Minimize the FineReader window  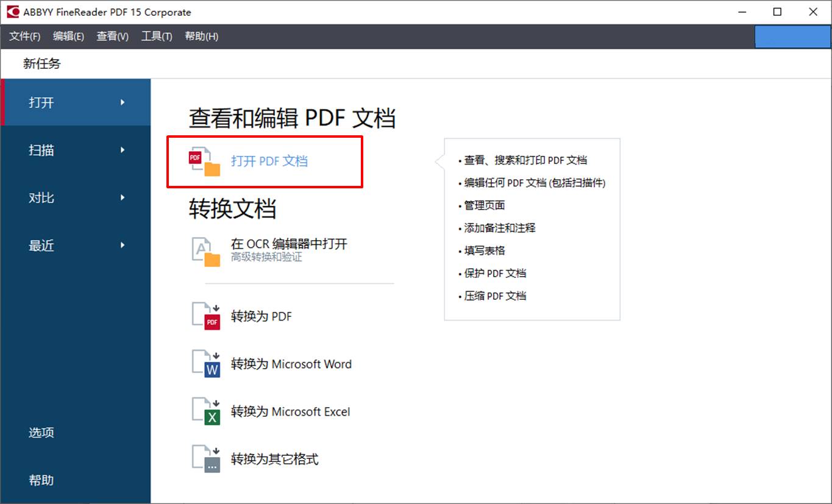[x=742, y=12]
